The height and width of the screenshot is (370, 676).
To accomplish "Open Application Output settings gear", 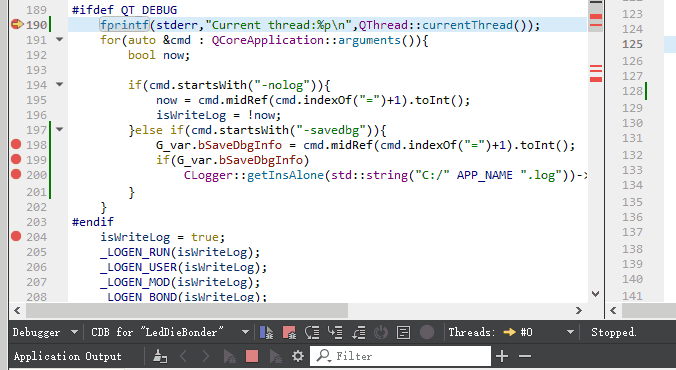I will [x=298, y=356].
